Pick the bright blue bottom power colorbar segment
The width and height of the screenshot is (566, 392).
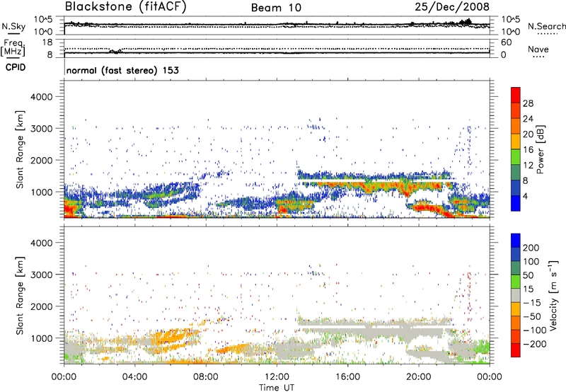pos(516,203)
